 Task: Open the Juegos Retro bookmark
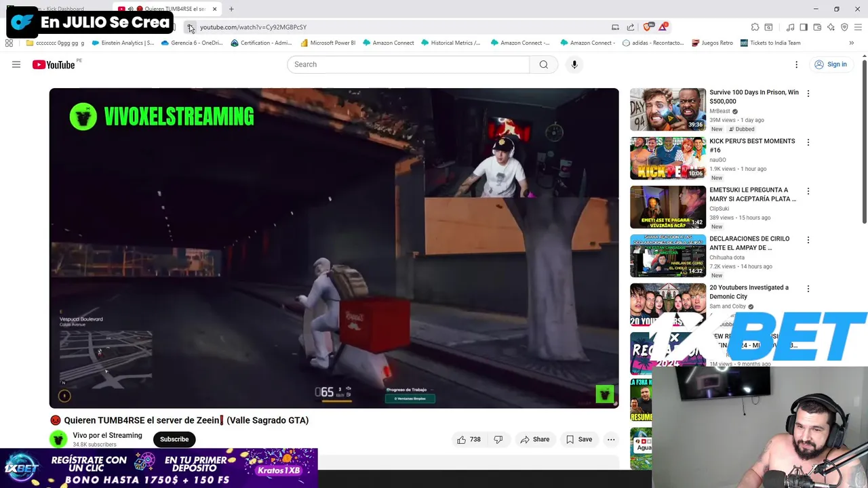coord(712,43)
